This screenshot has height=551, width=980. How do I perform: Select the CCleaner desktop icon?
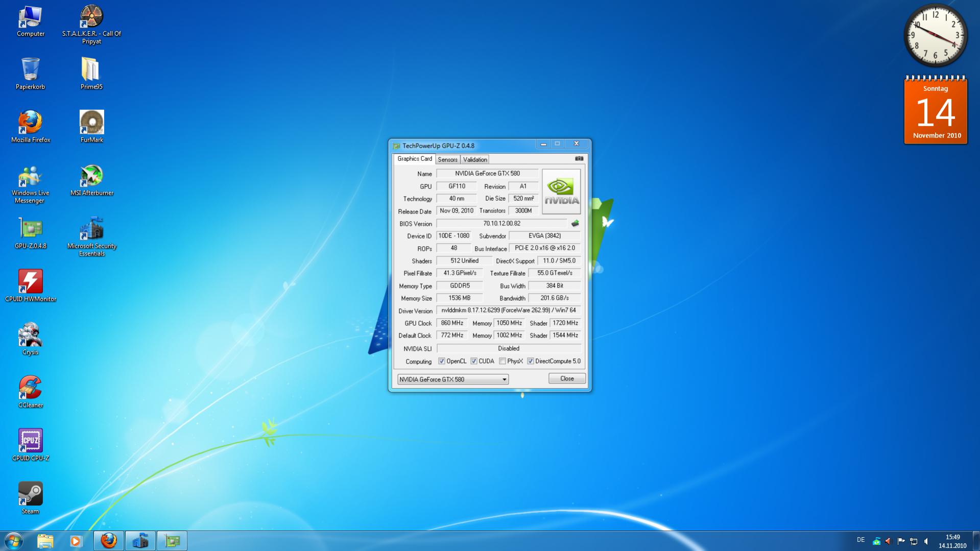[30, 392]
